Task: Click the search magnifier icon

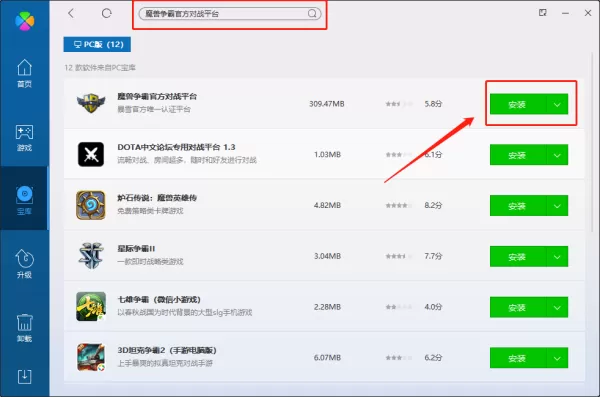Action: point(312,14)
